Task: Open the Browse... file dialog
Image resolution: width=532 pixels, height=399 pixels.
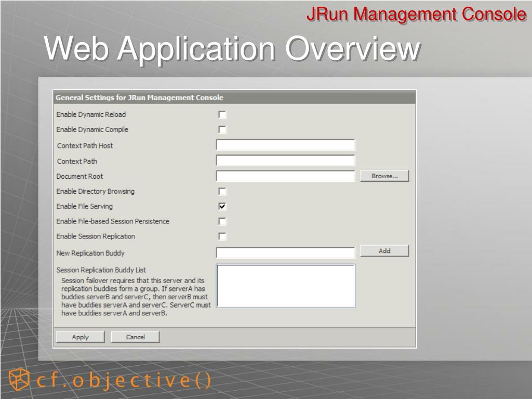Action: (x=384, y=176)
